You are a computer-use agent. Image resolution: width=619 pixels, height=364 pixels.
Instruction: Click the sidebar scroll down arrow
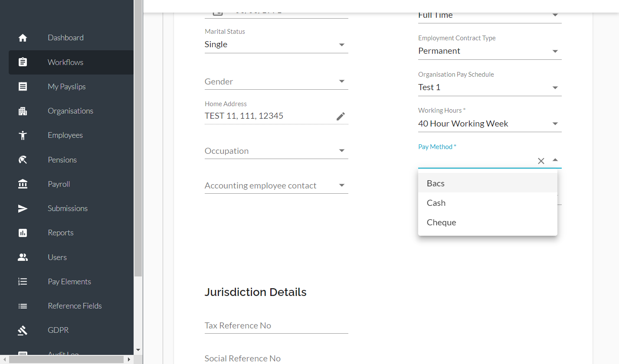(138, 350)
